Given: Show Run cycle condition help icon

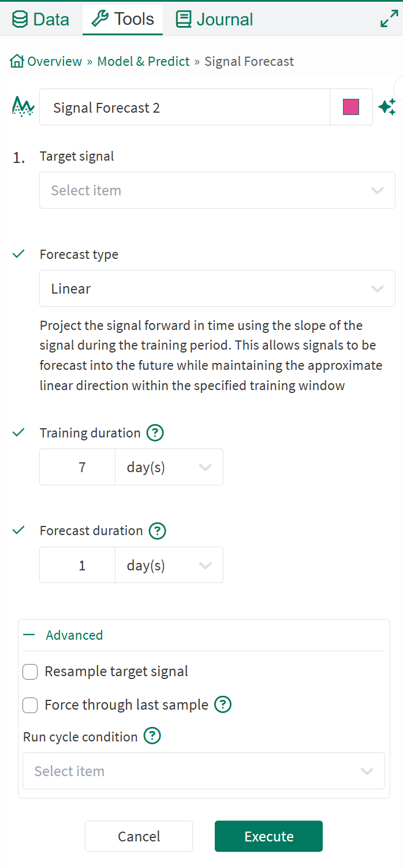Looking at the screenshot, I should click(x=152, y=736).
